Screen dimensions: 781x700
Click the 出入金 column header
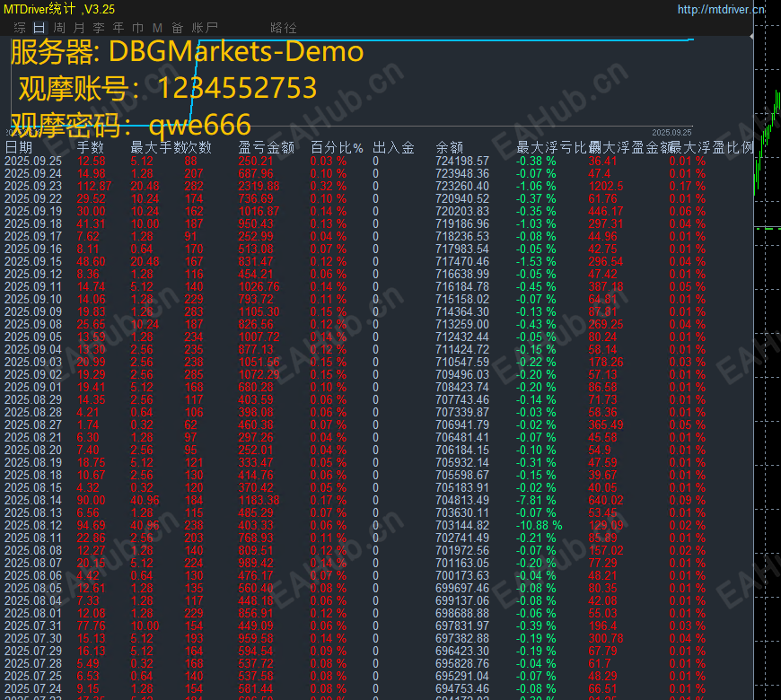click(x=393, y=147)
